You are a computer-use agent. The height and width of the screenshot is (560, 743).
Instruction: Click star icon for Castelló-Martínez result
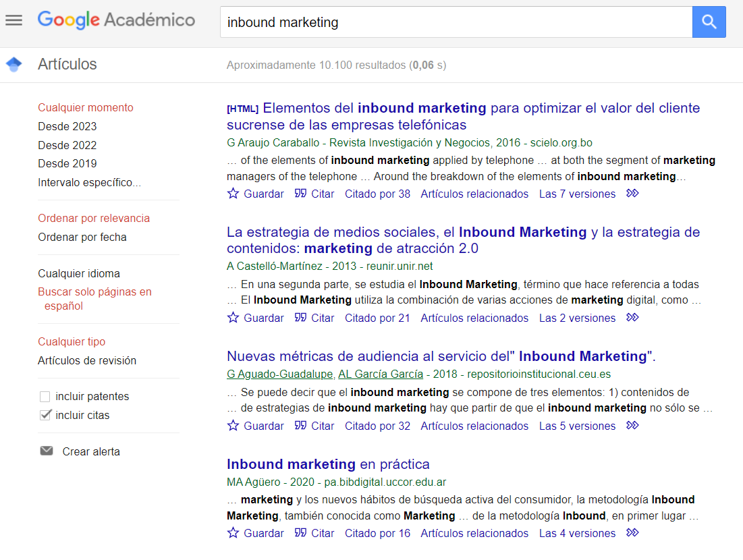tap(233, 317)
